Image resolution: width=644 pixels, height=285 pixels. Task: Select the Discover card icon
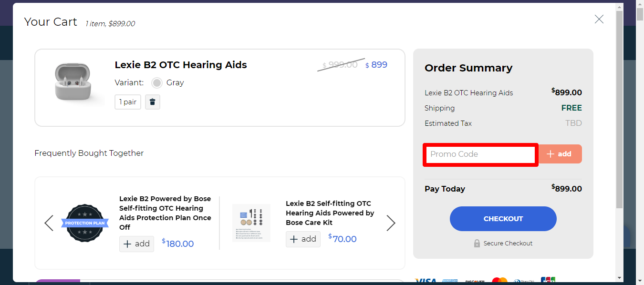pyautogui.click(x=475, y=282)
